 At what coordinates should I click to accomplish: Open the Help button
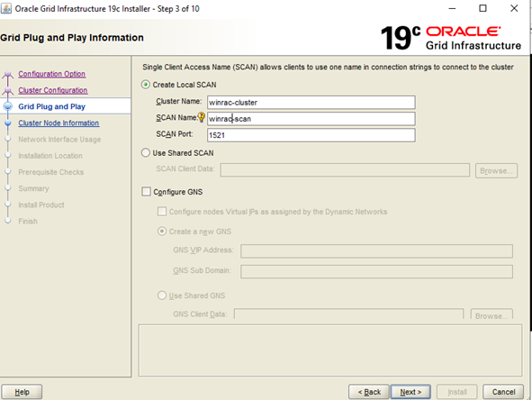tap(22, 392)
